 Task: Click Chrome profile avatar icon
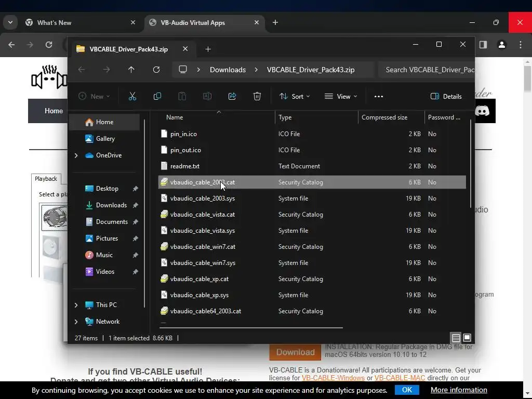pyautogui.click(x=502, y=45)
